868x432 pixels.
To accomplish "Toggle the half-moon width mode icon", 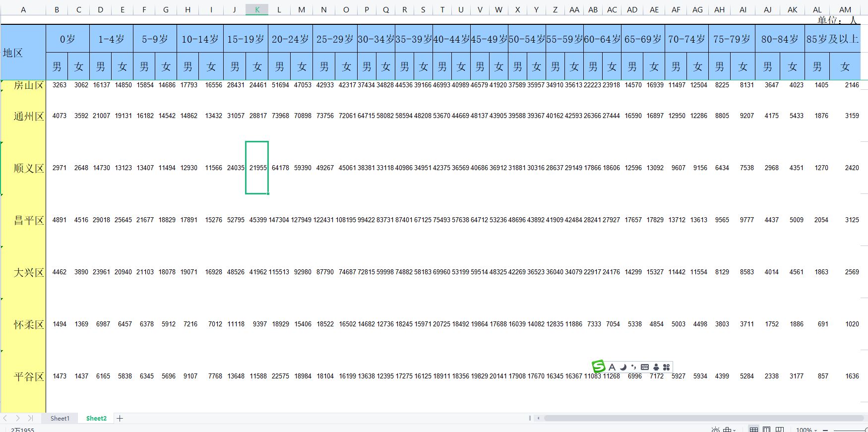I will (x=623, y=367).
